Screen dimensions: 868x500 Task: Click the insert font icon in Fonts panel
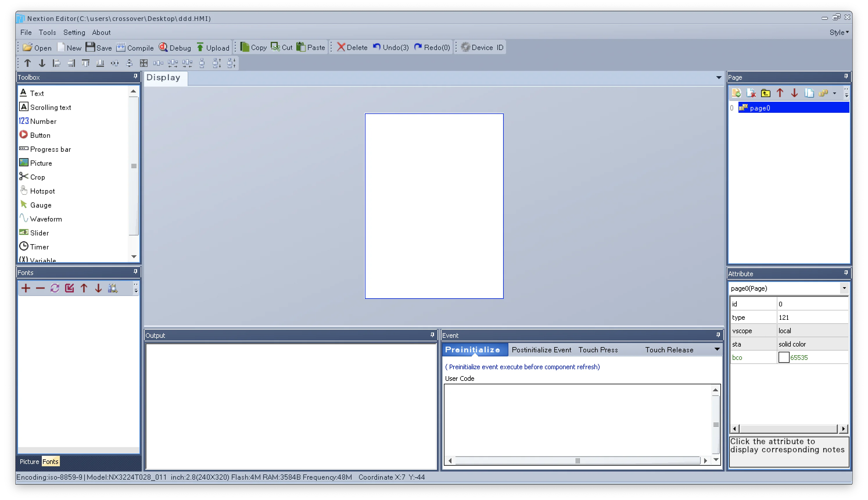coord(69,288)
